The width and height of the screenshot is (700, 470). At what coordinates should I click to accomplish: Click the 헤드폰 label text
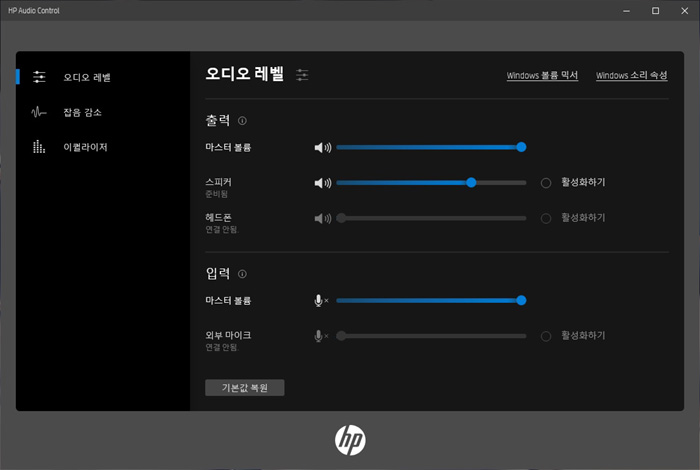(218, 217)
